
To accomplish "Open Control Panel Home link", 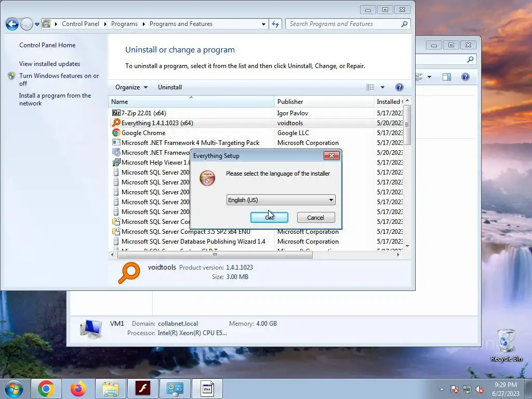I will [47, 45].
